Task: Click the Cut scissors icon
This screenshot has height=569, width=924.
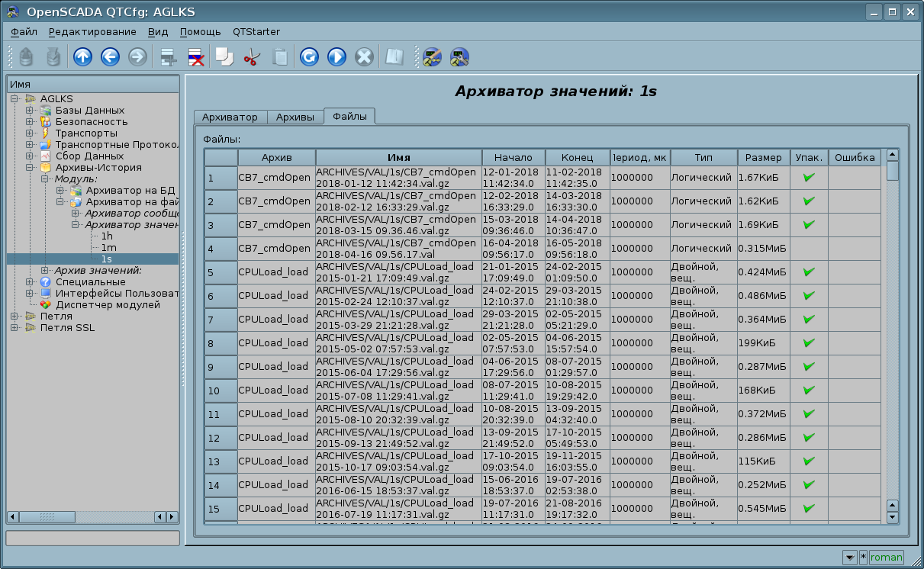Action: coord(251,57)
